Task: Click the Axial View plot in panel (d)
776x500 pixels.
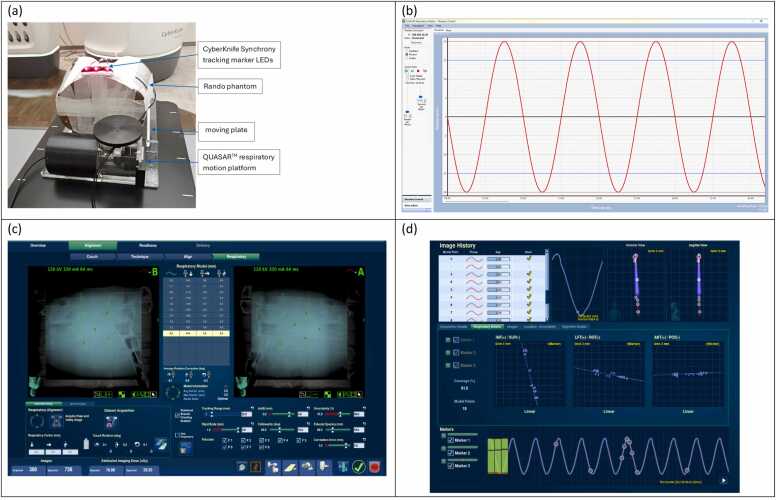Action: pos(636,286)
